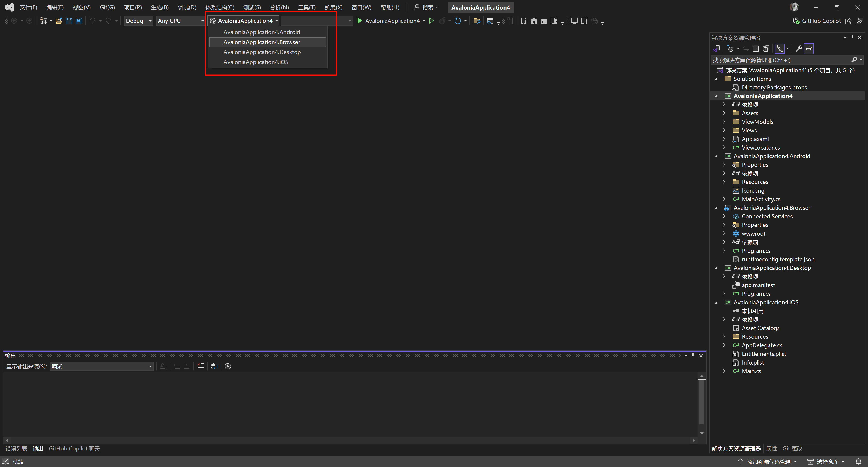Toggle Preview Selected Items button
The height and width of the screenshot is (467, 868).
[x=809, y=49]
